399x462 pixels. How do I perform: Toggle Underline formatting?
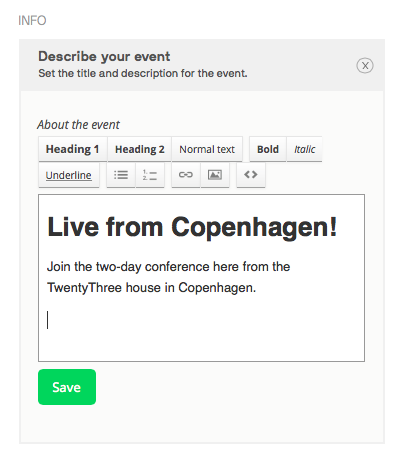(x=69, y=175)
